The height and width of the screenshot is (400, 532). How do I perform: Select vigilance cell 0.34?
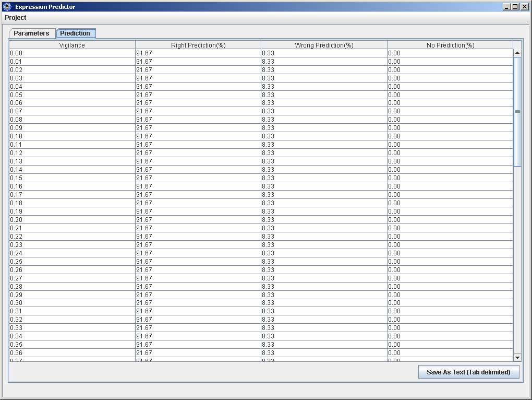pos(72,336)
